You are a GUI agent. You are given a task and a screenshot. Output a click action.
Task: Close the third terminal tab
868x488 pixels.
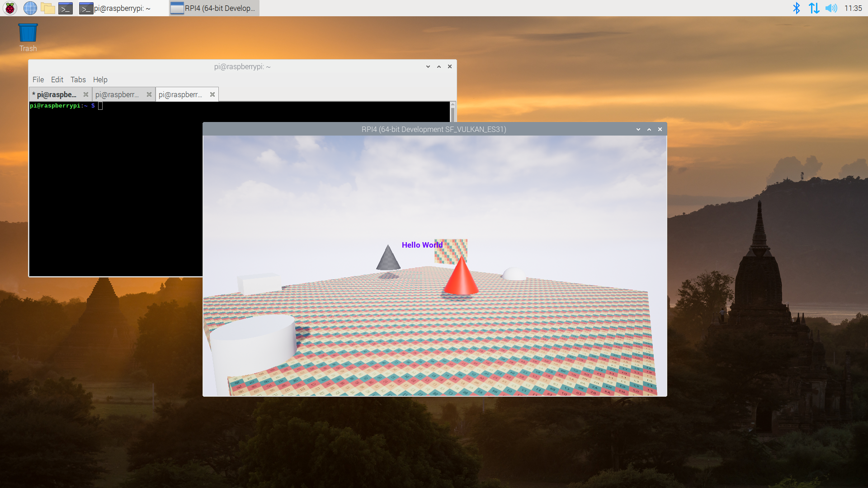pos(212,94)
